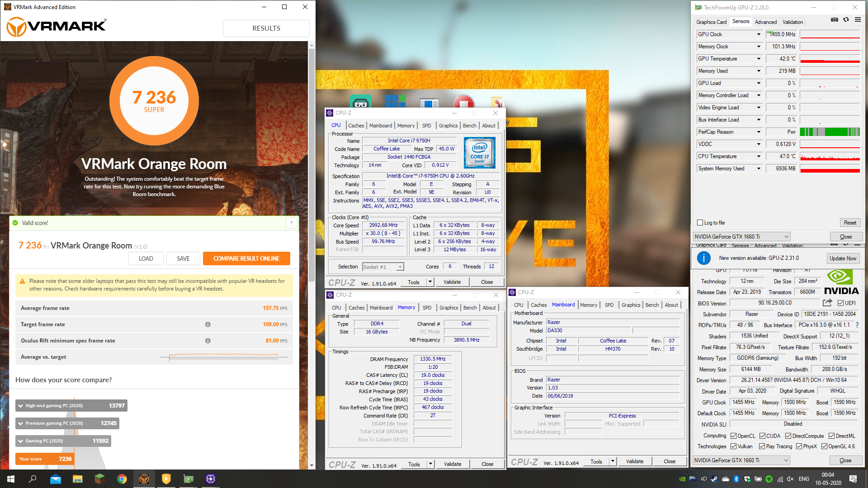This screenshot has height=488, width=868.
Task: Click the muted volume tray icon
Action: point(790,479)
